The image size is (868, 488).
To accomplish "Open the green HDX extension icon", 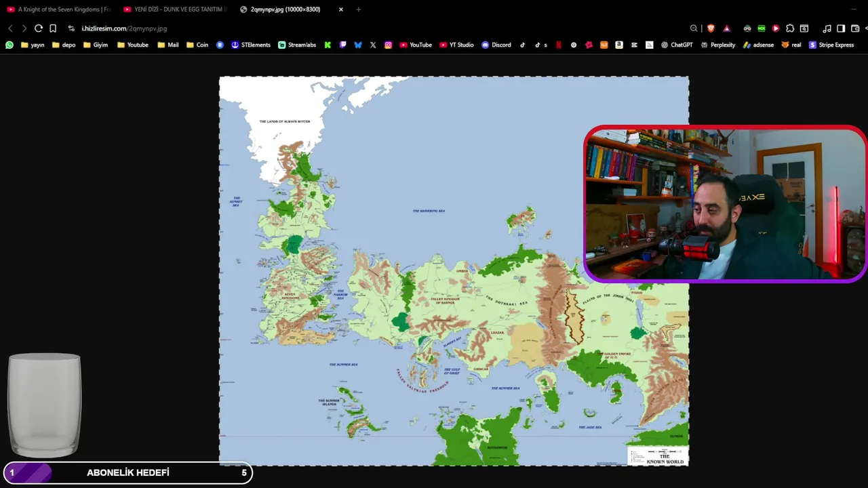I will [762, 28].
